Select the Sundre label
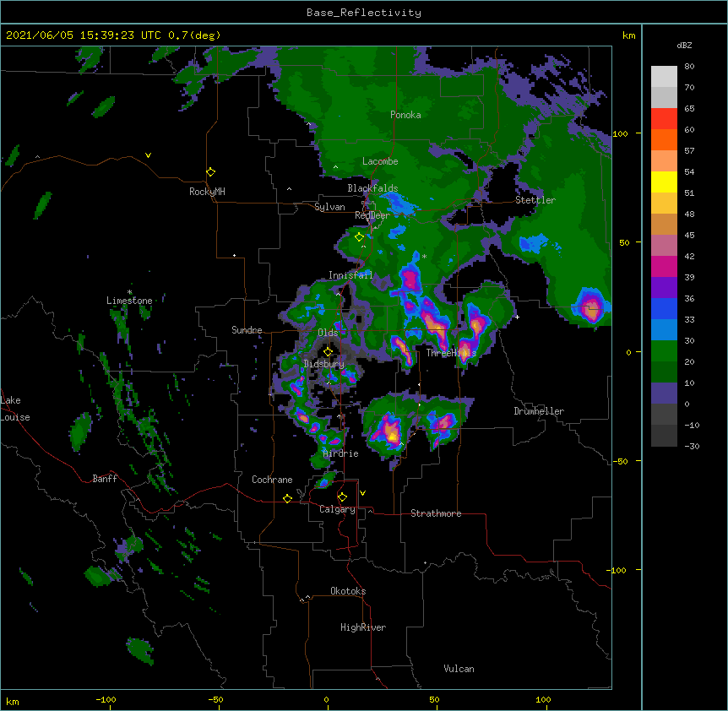 point(247,330)
